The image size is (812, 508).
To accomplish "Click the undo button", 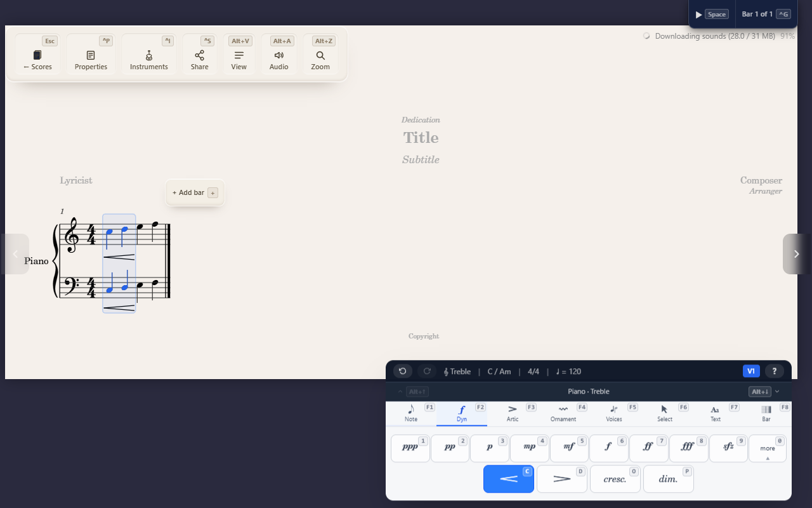I will pyautogui.click(x=402, y=371).
